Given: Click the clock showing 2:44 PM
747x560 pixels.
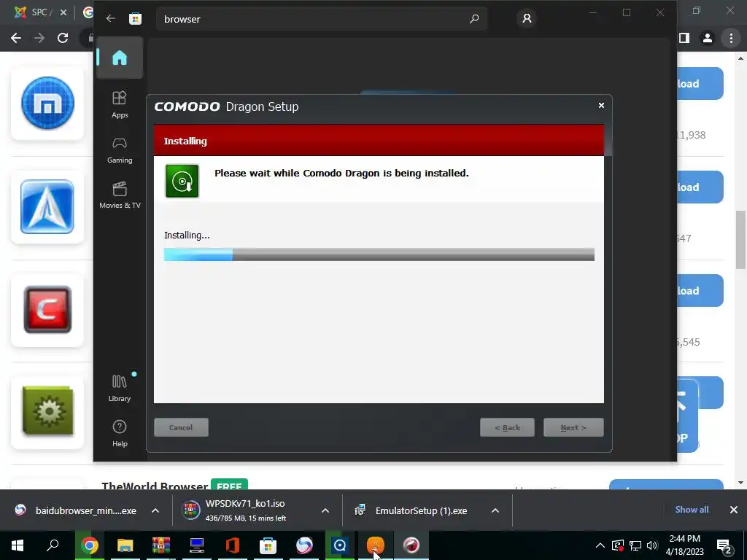Looking at the screenshot, I should [684, 545].
